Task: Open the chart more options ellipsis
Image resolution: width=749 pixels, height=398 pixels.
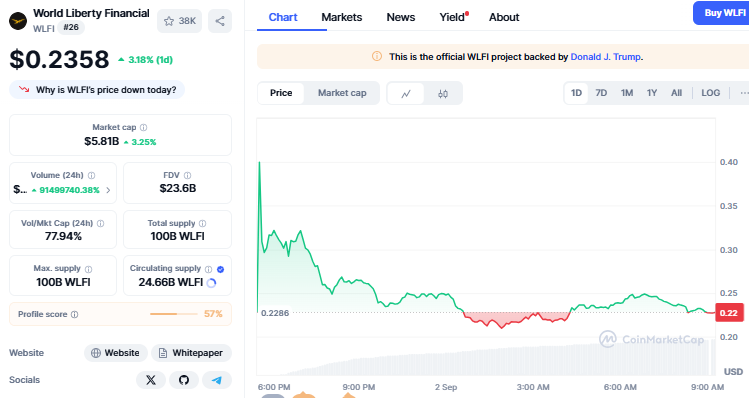Action: [x=743, y=93]
